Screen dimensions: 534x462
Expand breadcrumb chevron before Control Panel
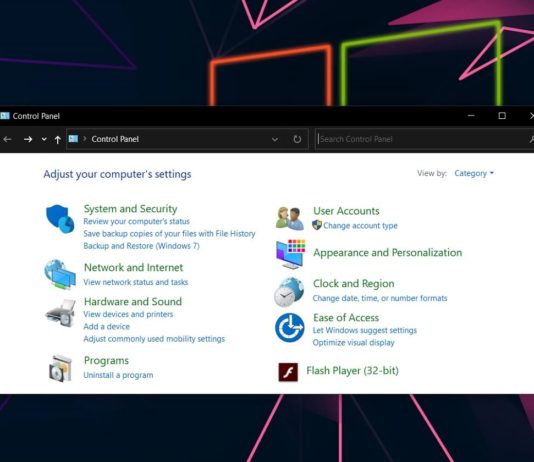pyautogui.click(x=84, y=139)
